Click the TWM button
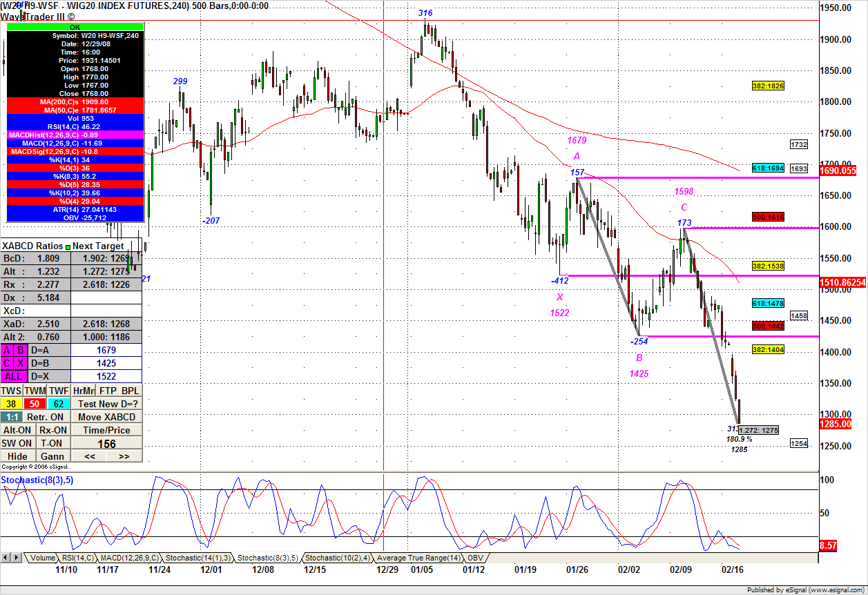Image resolution: width=868 pixels, height=595 pixels. point(35,390)
